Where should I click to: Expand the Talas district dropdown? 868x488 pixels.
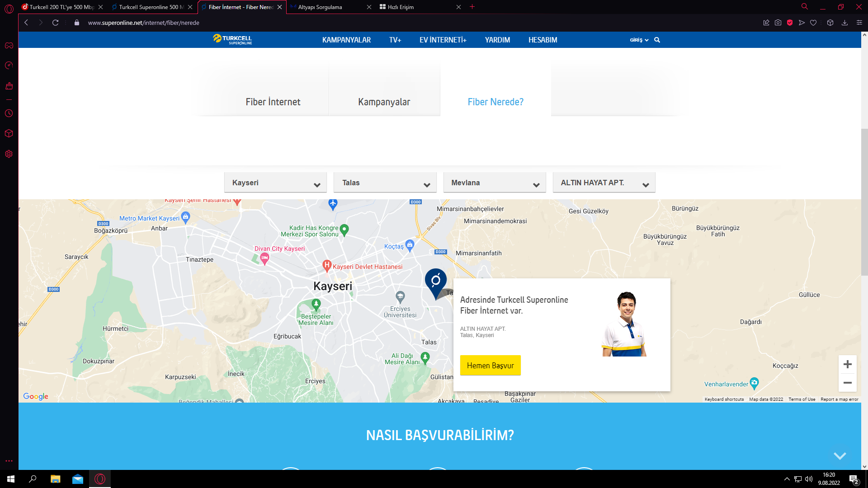(x=385, y=183)
